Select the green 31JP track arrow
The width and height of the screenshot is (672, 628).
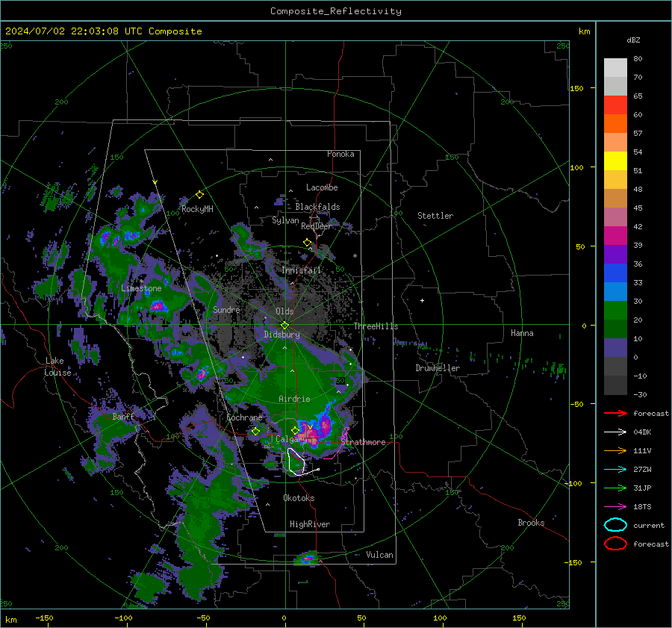tap(615, 488)
